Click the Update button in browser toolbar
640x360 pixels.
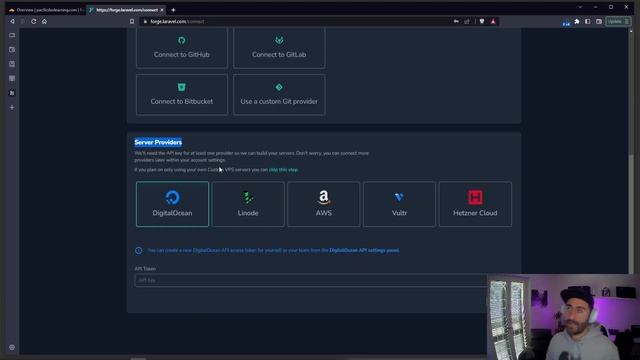click(618, 21)
